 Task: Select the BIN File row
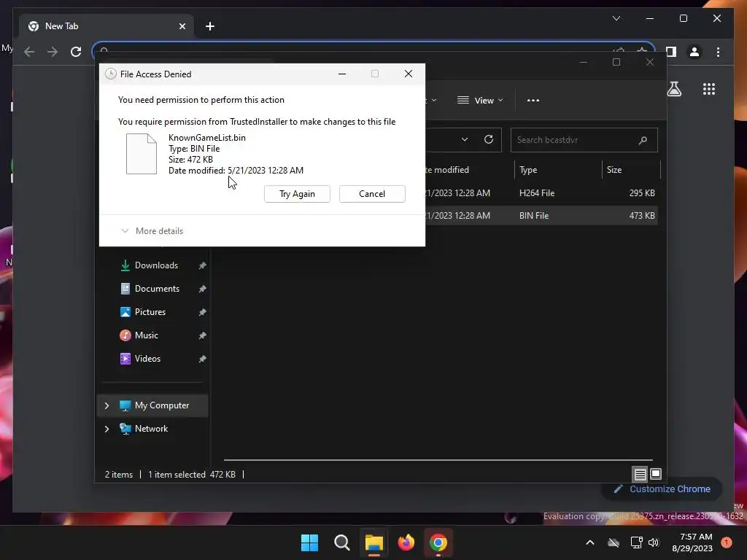pos(541,216)
